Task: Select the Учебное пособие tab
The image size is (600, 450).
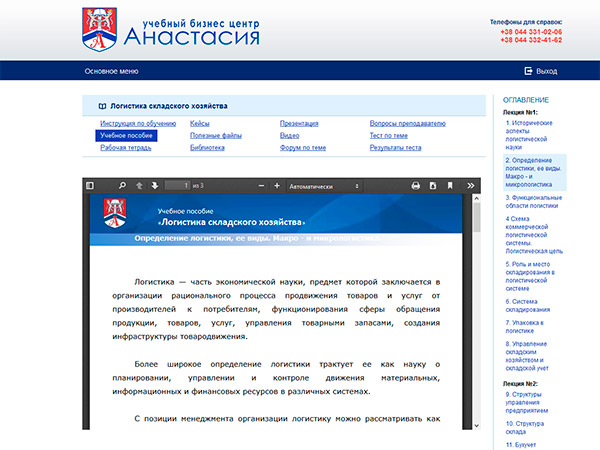Action: pos(126,135)
